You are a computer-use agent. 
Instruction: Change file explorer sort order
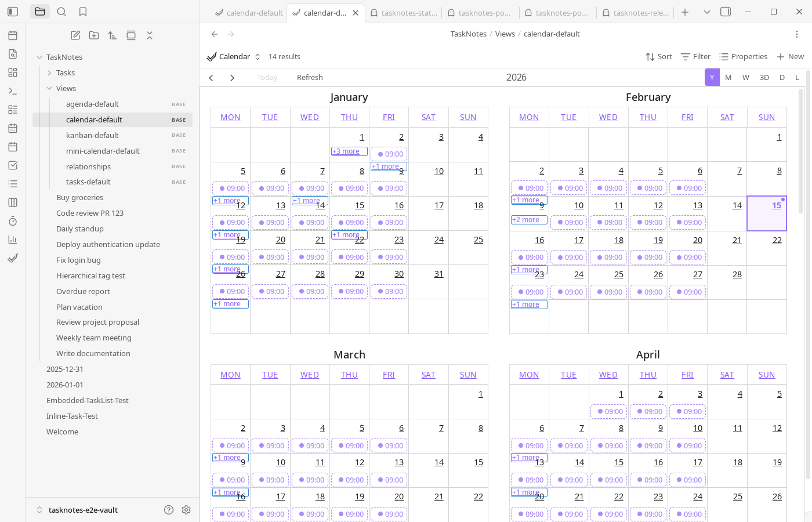[113, 35]
